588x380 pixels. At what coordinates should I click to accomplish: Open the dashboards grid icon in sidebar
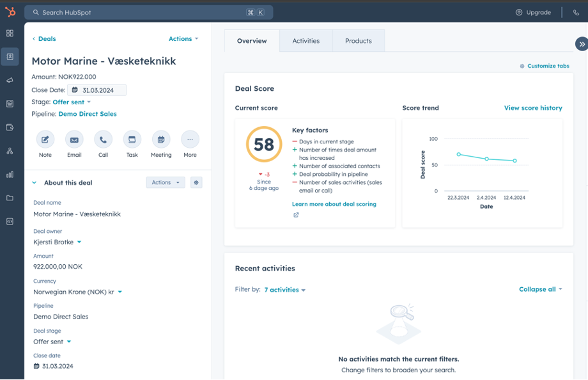[x=10, y=33]
